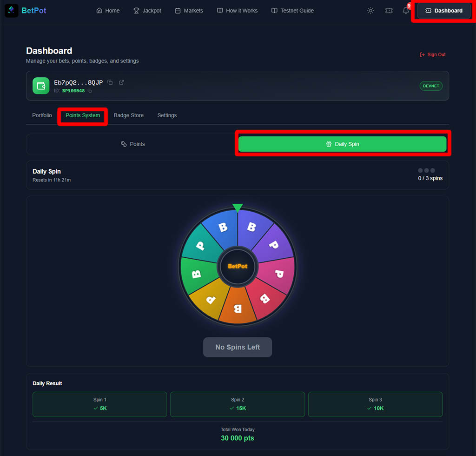The image size is (476, 456).
Task: Click the BetPot wheel center hub
Action: pos(238,266)
